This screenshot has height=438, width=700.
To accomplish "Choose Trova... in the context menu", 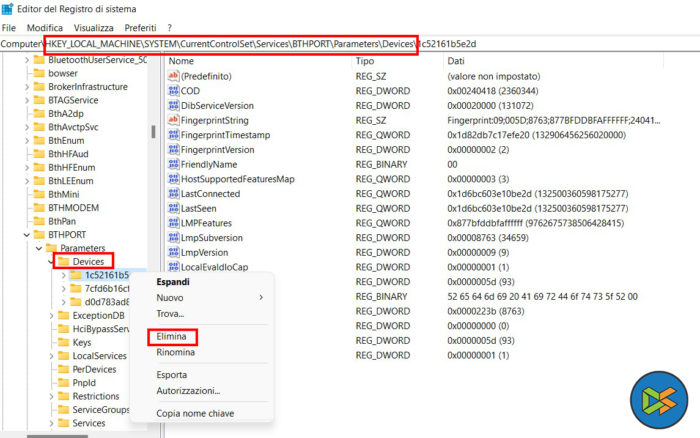I will 170,314.
